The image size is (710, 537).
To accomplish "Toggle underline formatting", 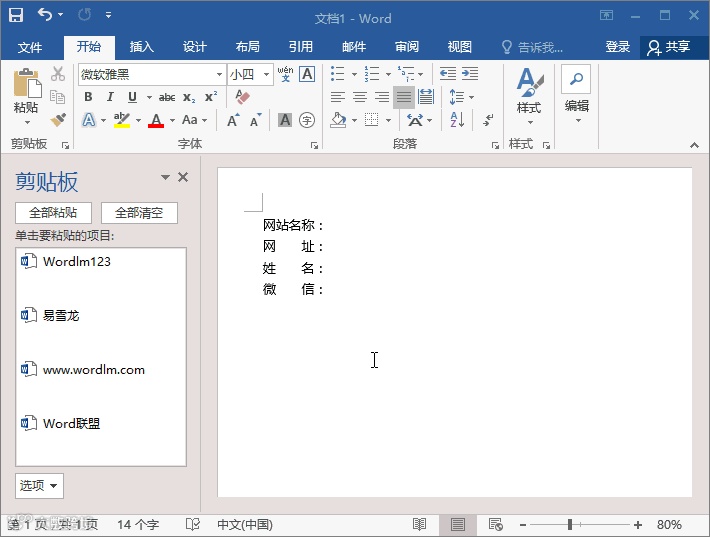I will pos(132,97).
